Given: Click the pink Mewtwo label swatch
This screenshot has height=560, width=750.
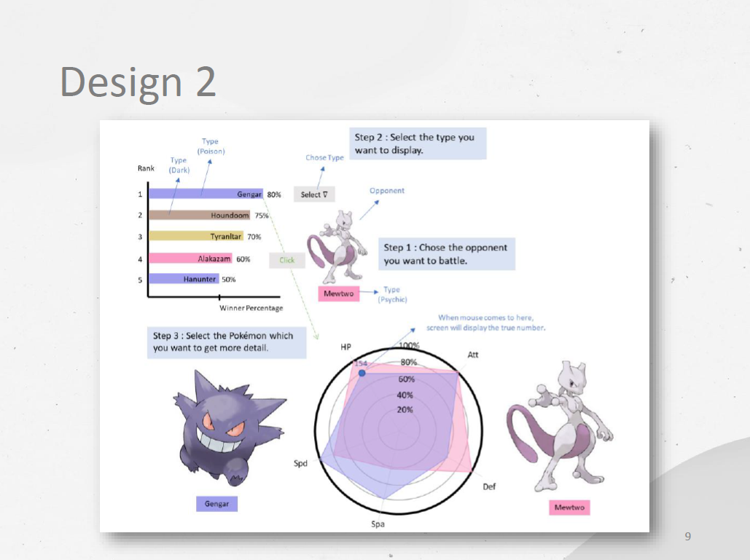Looking at the screenshot, I should [569, 508].
